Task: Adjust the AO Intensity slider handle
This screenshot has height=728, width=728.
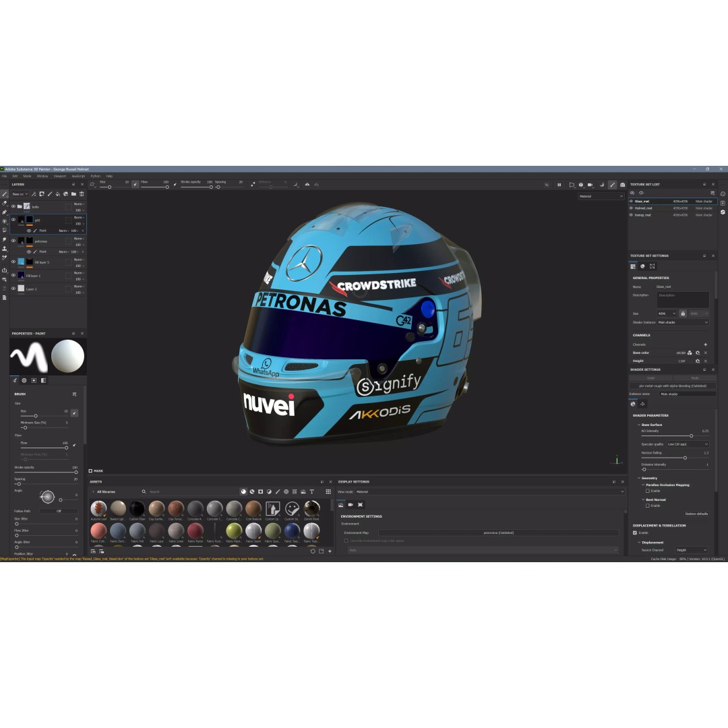Action: (692, 436)
